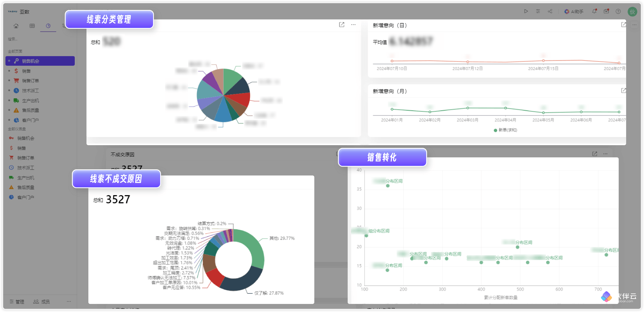Screen dimensions: 644x312
Task: Click the 亚数 workspace name
Action: click(x=24, y=12)
